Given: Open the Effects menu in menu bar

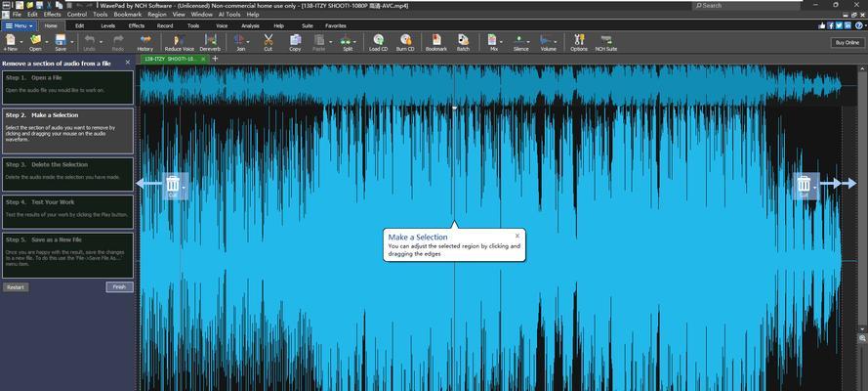Looking at the screenshot, I should 53,15.
